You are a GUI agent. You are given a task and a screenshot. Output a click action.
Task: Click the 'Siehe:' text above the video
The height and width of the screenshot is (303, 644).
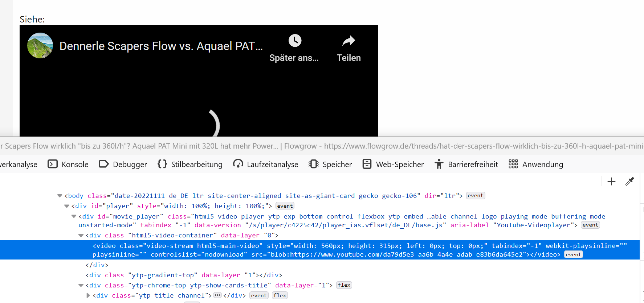tap(32, 19)
